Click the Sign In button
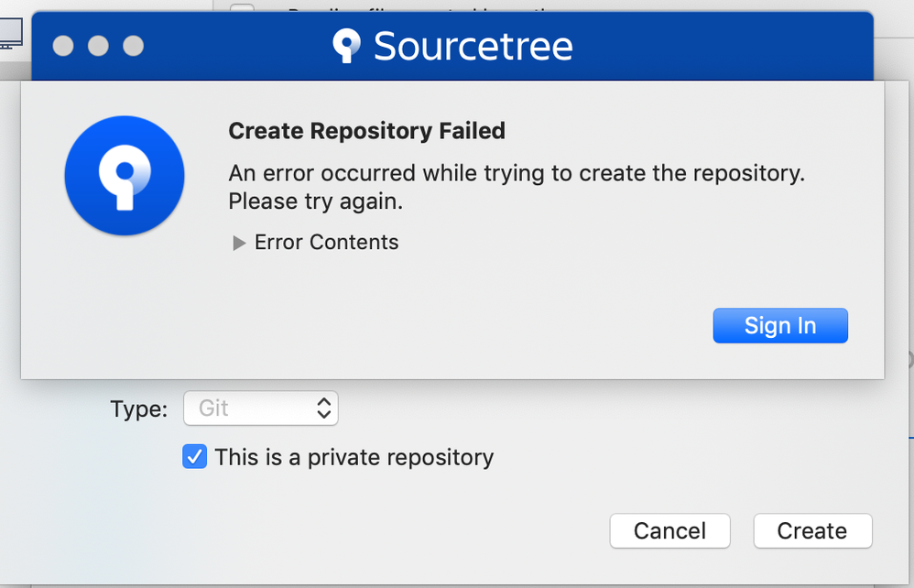The width and height of the screenshot is (914, 588). 780,326
